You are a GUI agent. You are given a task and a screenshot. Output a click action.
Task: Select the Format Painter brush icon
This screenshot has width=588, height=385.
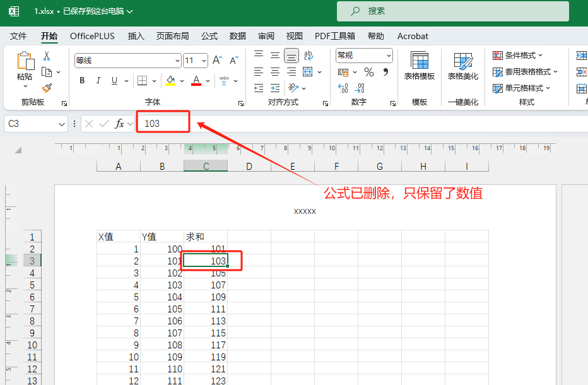point(47,88)
